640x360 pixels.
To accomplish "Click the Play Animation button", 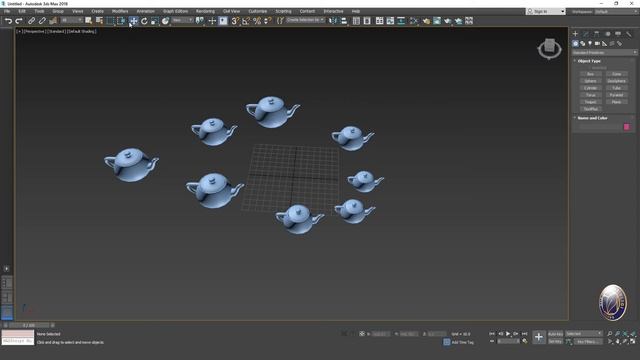I will pyautogui.click(x=508, y=334).
